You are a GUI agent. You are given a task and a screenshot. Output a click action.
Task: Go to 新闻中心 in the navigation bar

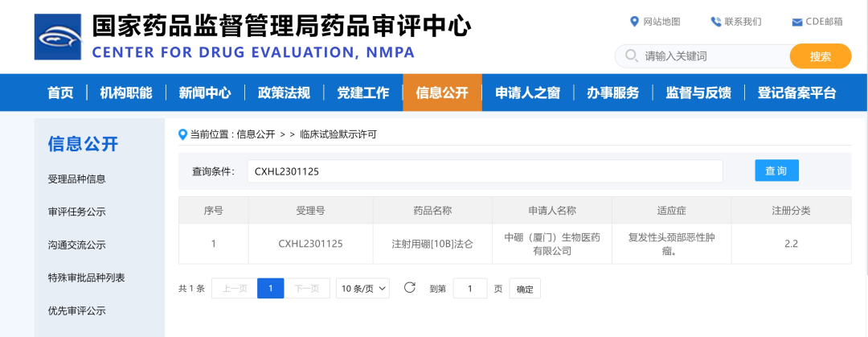[x=205, y=92]
